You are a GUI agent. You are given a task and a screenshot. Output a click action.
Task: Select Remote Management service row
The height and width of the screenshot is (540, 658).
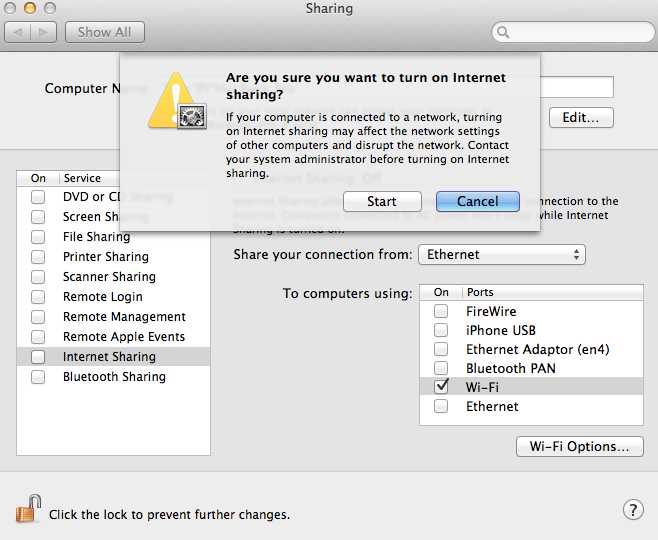pyautogui.click(x=113, y=317)
